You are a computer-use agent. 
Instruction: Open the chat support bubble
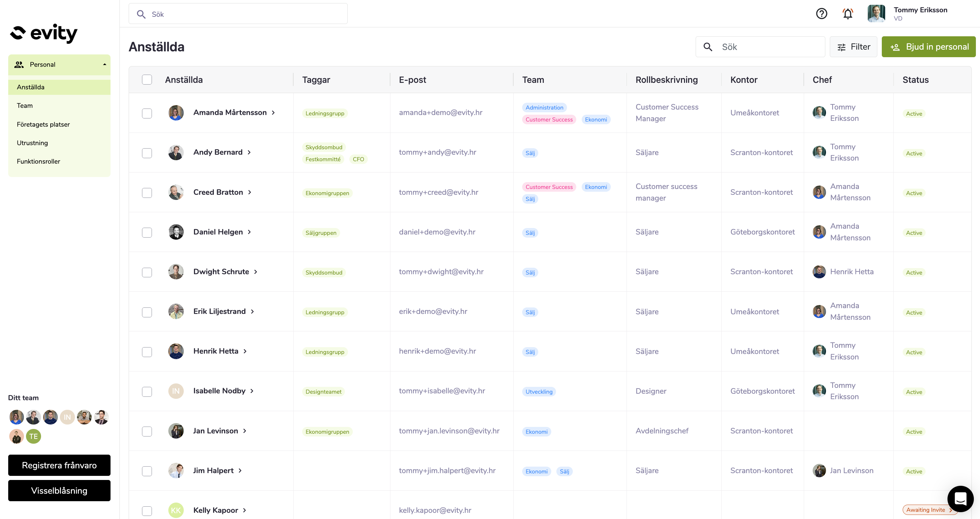pyautogui.click(x=960, y=499)
